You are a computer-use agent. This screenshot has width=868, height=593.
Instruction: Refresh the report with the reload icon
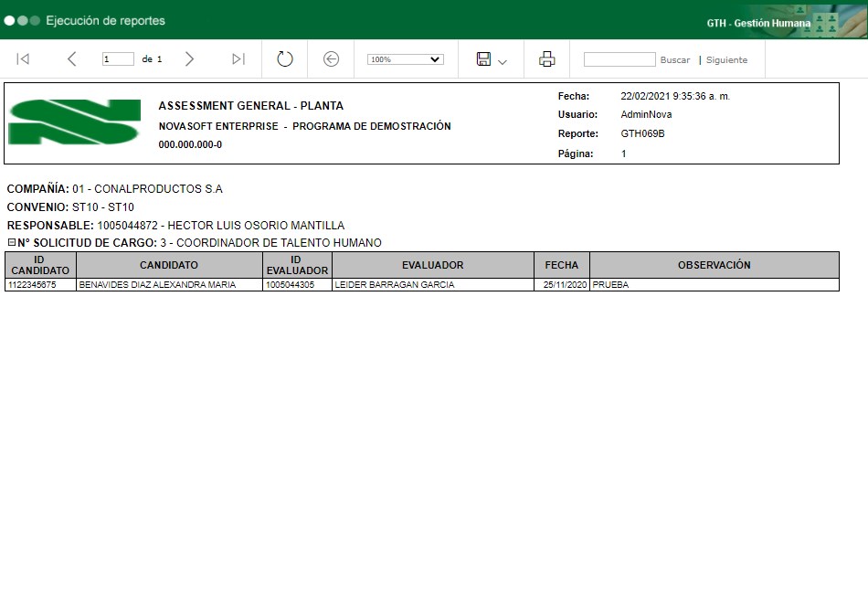[x=285, y=59]
